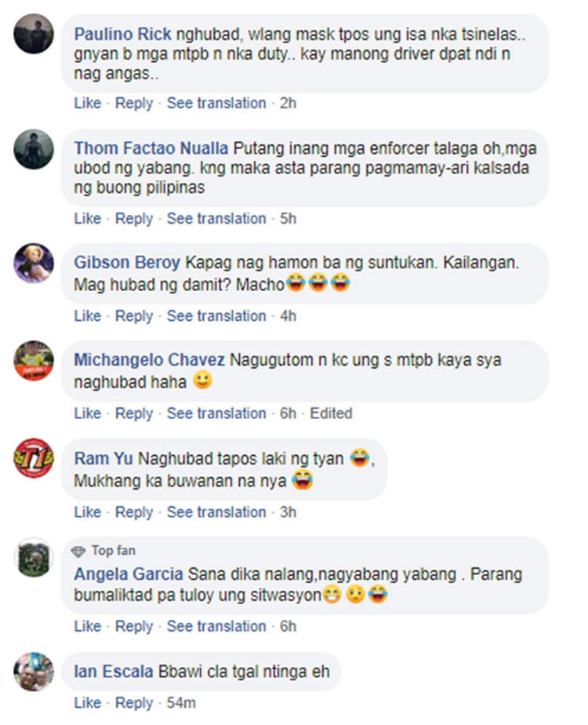Open Angela Garcia's name link

[x=129, y=574]
